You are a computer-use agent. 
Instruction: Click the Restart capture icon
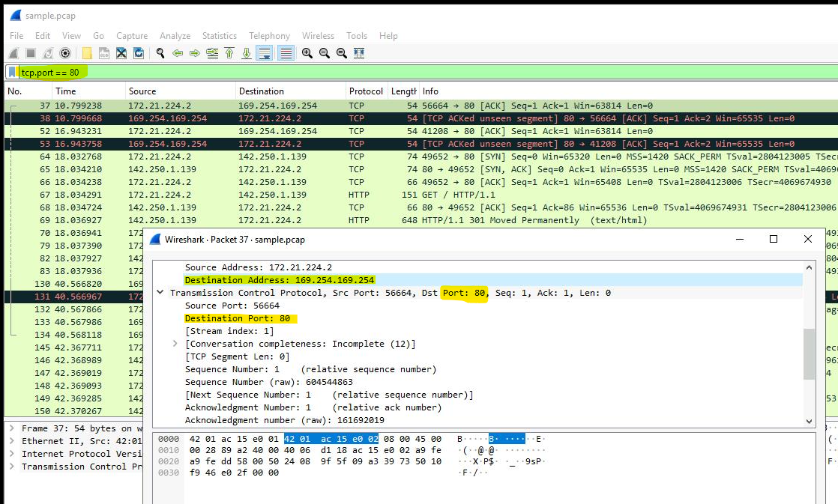coord(48,53)
